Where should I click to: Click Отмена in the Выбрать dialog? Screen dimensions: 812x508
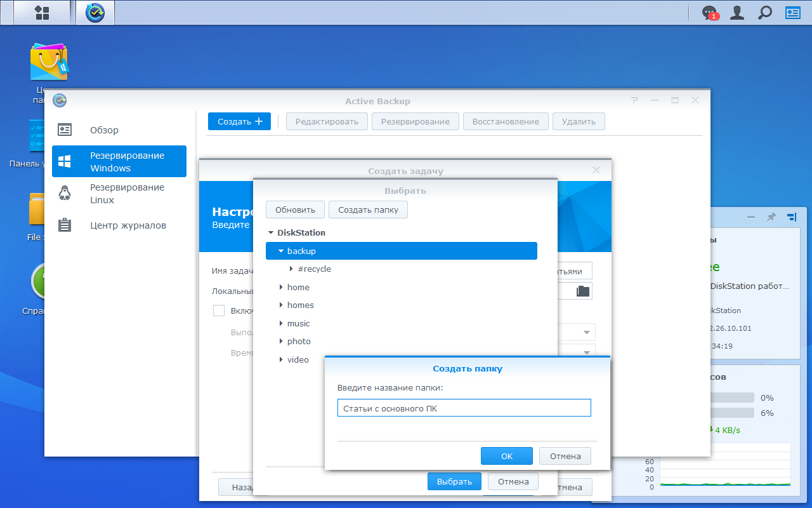click(x=513, y=481)
